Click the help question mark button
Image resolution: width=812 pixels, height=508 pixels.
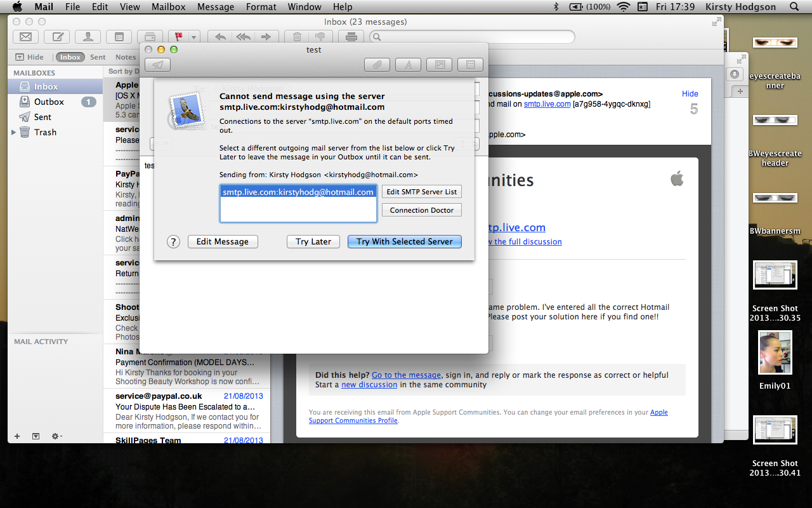[174, 241]
